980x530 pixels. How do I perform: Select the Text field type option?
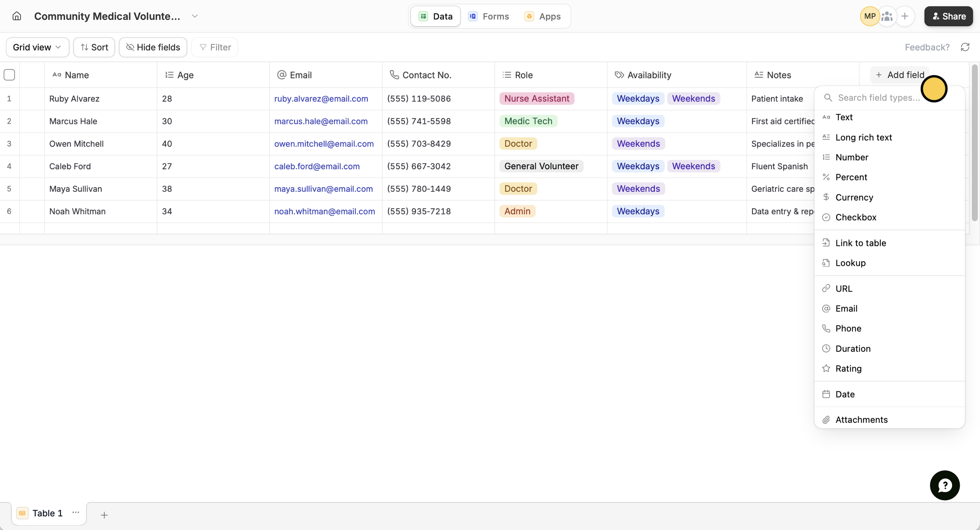click(x=845, y=117)
